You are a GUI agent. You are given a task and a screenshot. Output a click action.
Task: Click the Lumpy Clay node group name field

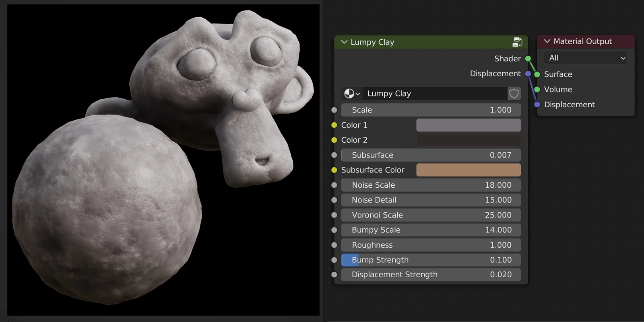tap(435, 94)
